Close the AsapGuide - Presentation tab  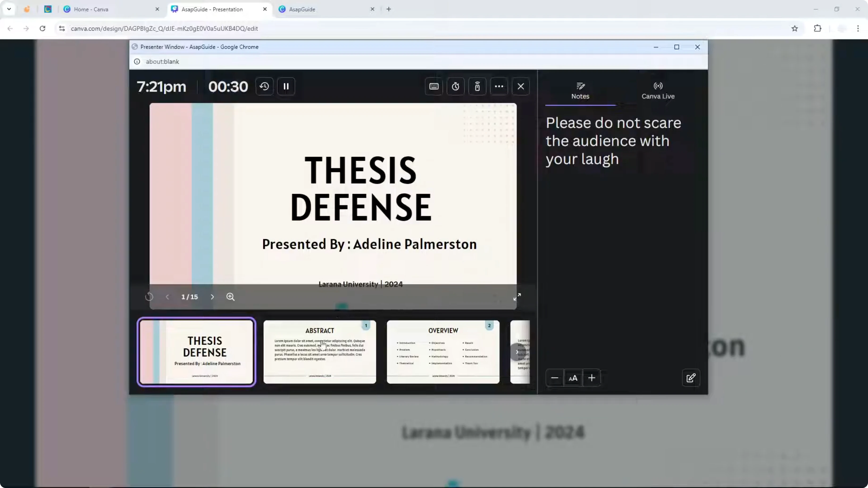pyautogui.click(x=265, y=9)
